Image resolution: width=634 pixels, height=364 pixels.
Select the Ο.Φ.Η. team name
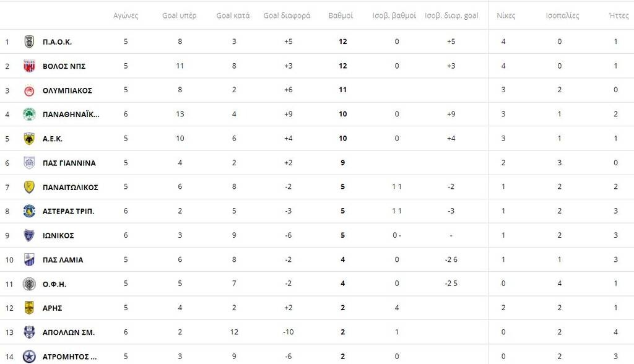tap(54, 284)
